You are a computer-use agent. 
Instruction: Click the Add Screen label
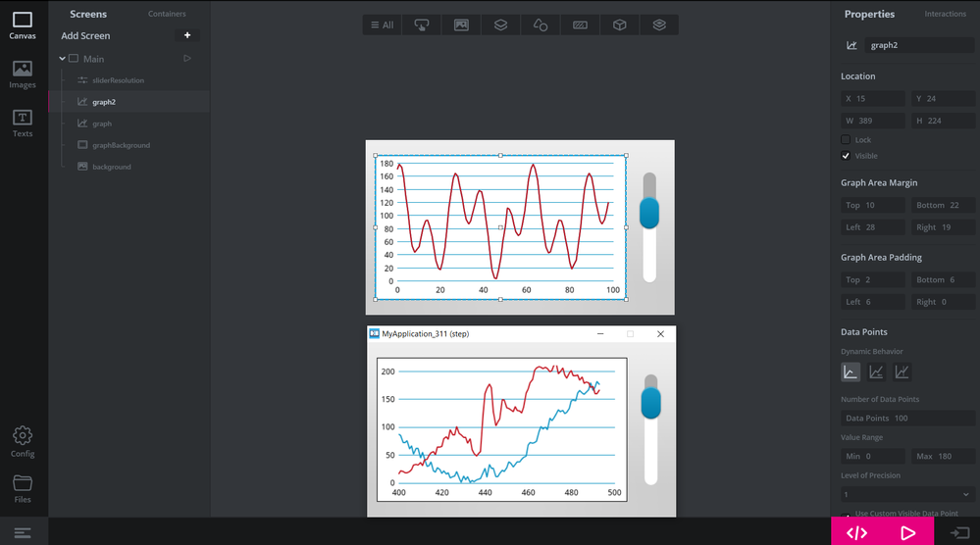[85, 35]
